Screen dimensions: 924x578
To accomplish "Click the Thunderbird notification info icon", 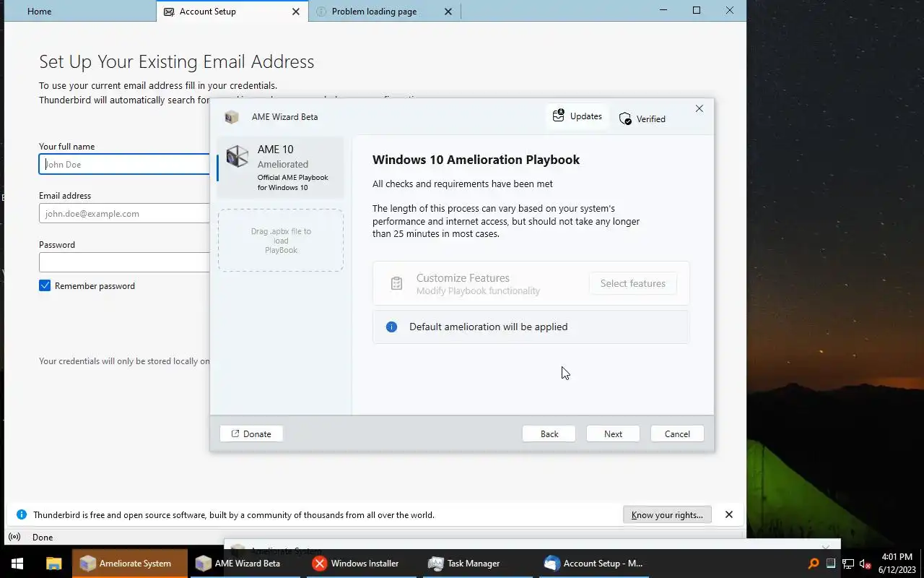I will pyautogui.click(x=21, y=515).
